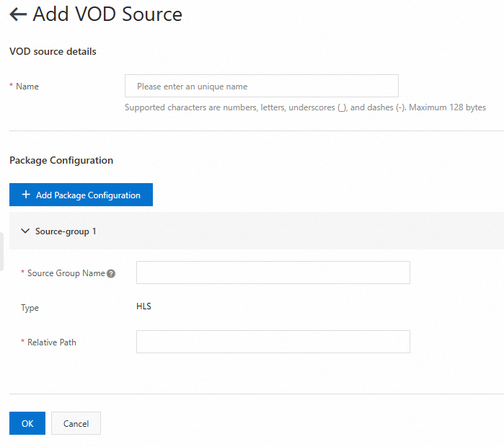Click the Package Configuration section heading
Viewport: 504px width, 447px height.
pyautogui.click(x=61, y=160)
